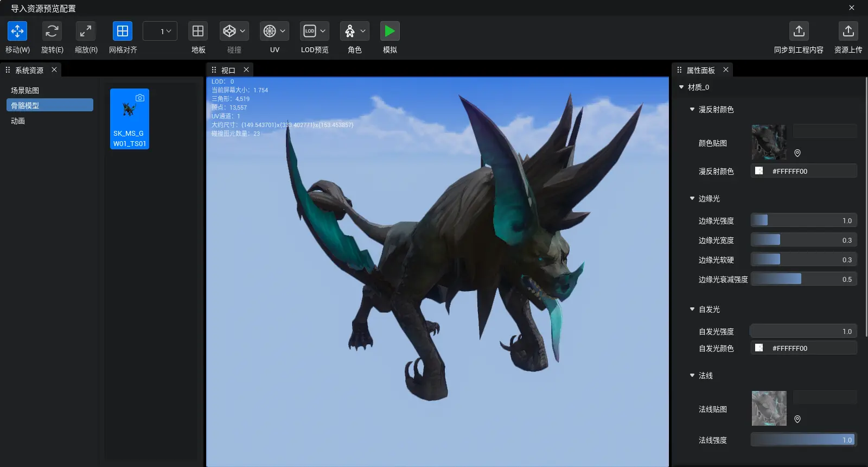Switch to the 属性面板 tab
Screen dimensions: 868x467
tap(700, 70)
